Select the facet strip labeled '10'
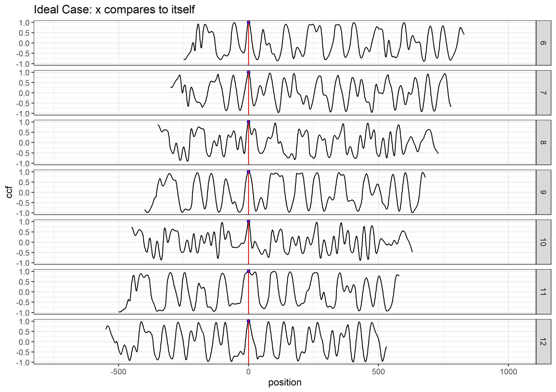Screen dimensions: 556x392 pyautogui.click(x=543, y=242)
